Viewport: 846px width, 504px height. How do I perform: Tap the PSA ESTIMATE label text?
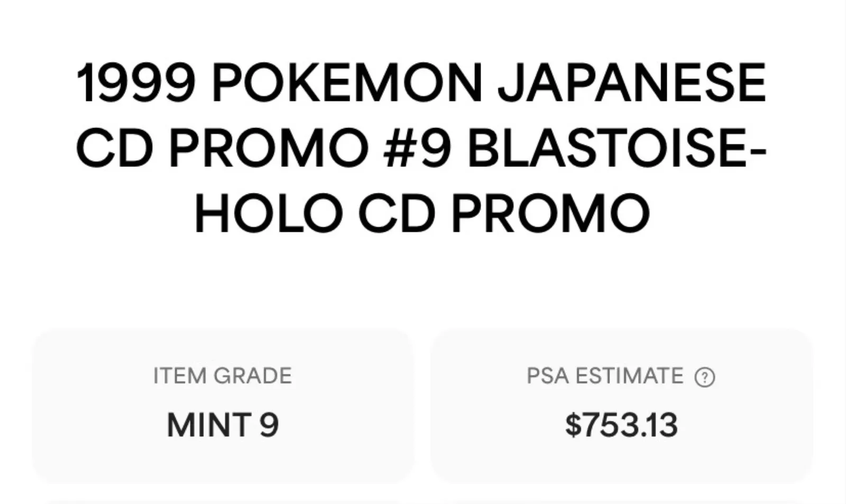tap(605, 376)
